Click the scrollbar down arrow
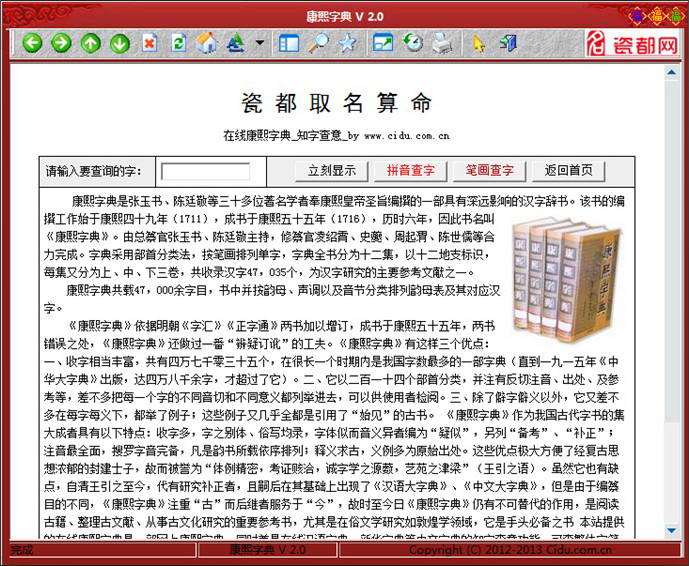Image resolution: width=689 pixels, height=566 pixels. tap(671, 530)
